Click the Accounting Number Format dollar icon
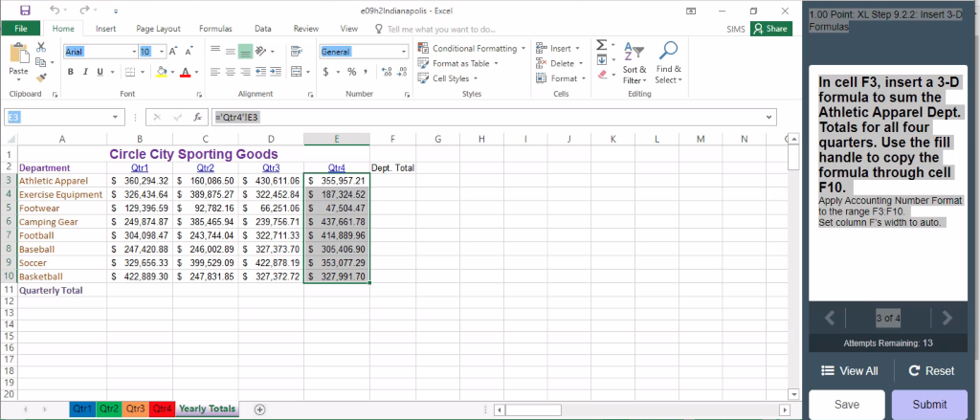 coord(326,72)
